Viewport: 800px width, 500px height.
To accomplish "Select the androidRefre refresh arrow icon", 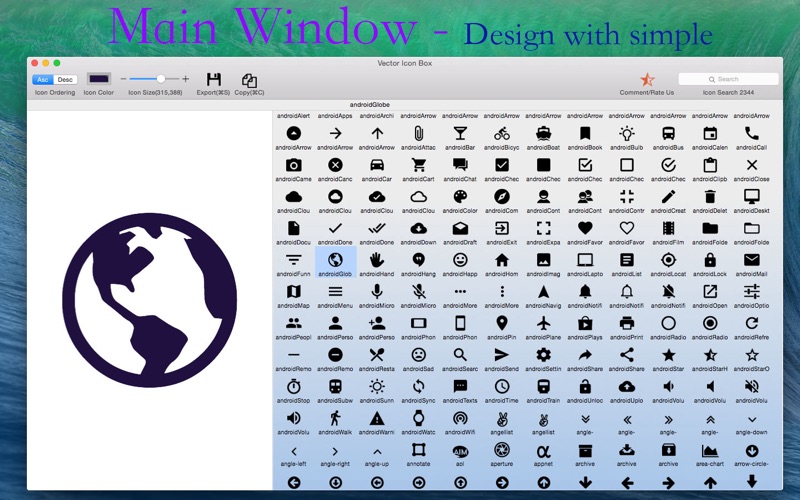I will 752,323.
